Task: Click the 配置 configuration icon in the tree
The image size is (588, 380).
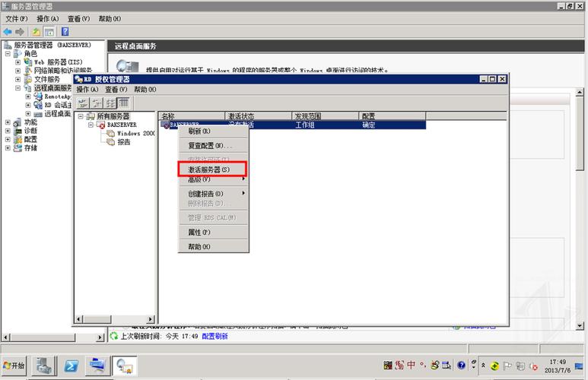Action: coord(17,139)
